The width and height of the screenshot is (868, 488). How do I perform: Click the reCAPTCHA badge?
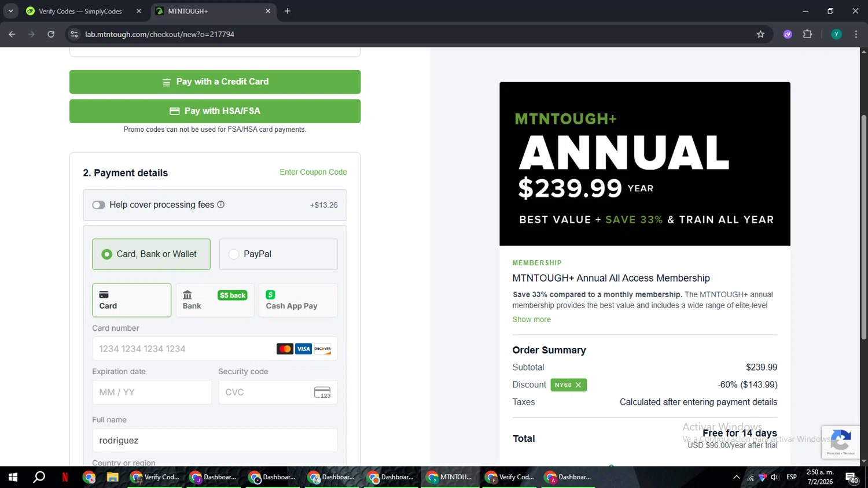841,442
